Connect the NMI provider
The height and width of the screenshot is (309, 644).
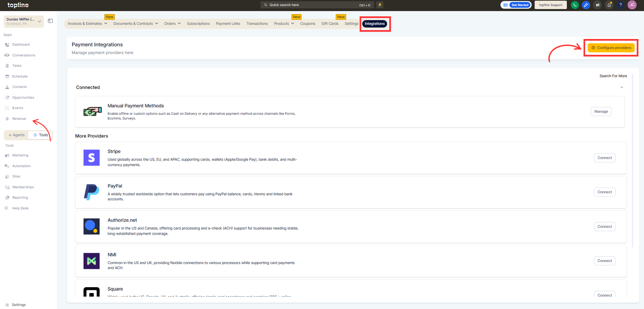(605, 261)
